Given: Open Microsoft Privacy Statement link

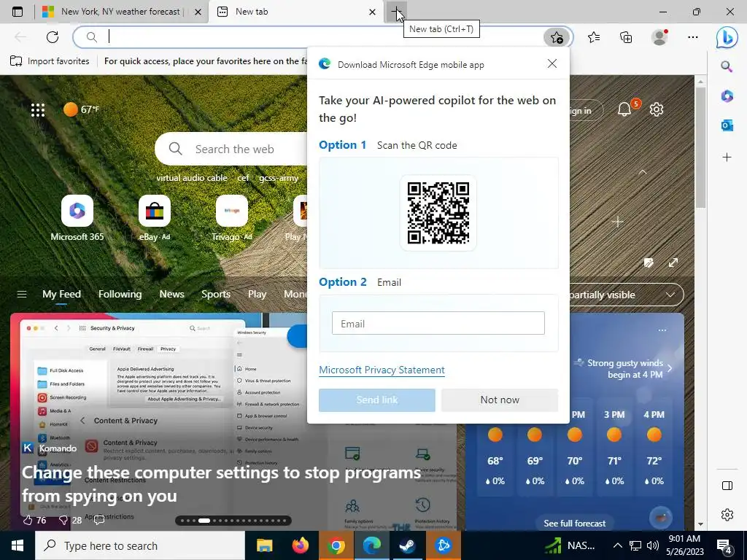Looking at the screenshot, I should tap(382, 370).
